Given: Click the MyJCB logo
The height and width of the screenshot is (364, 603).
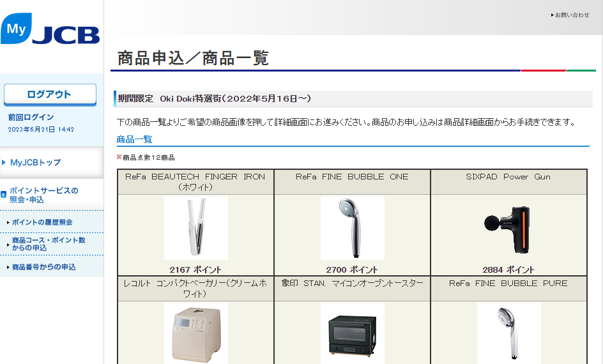Looking at the screenshot, I should [x=50, y=29].
